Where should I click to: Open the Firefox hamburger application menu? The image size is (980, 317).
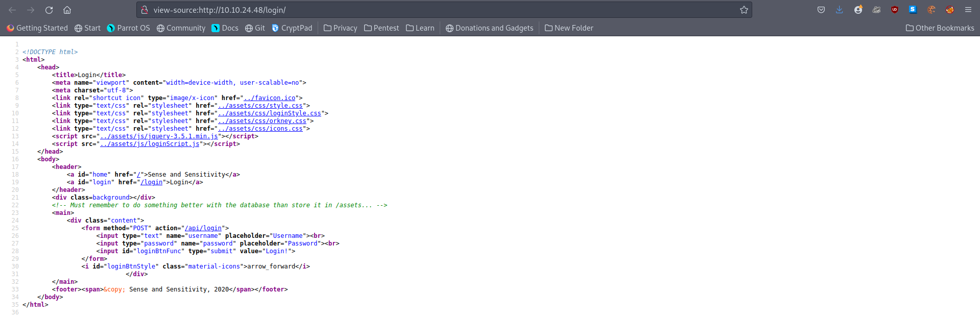[x=968, y=10]
